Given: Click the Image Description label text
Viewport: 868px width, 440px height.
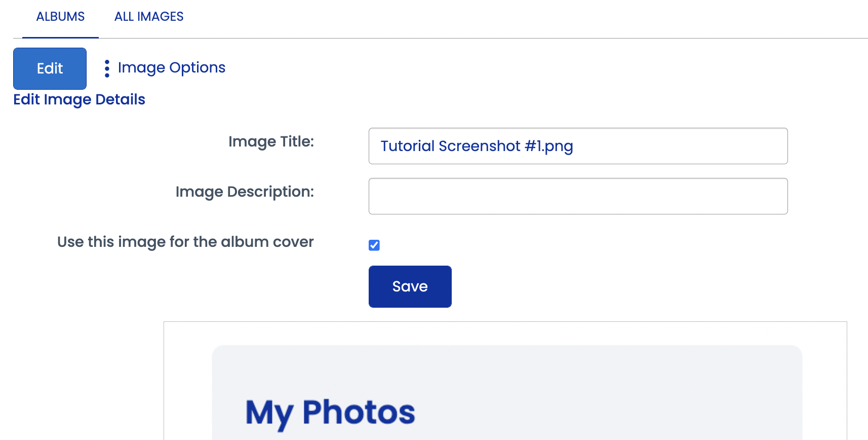Looking at the screenshot, I should [x=245, y=192].
